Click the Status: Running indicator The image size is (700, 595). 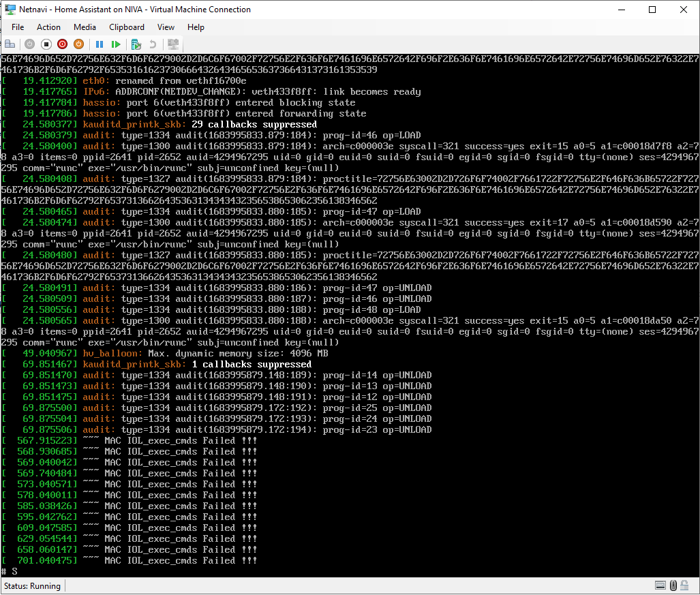pyautogui.click(x=32, y=585)
